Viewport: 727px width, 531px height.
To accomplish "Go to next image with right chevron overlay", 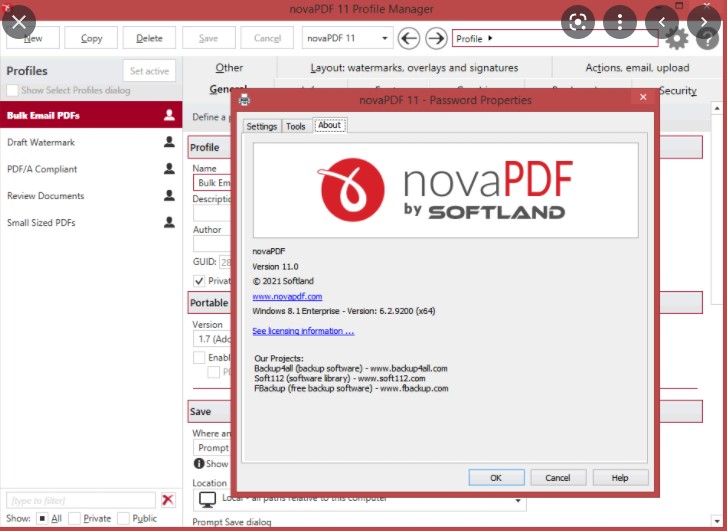I will (704, 22).
